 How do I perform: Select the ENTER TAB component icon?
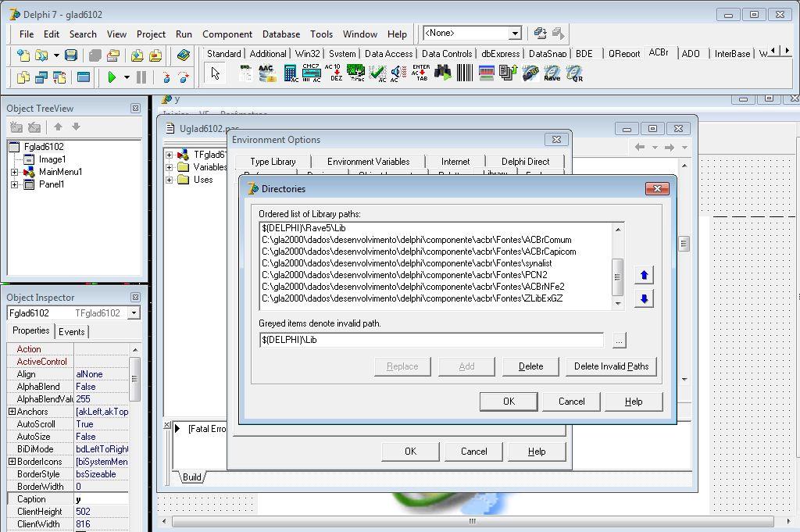(x=421, y=73)
